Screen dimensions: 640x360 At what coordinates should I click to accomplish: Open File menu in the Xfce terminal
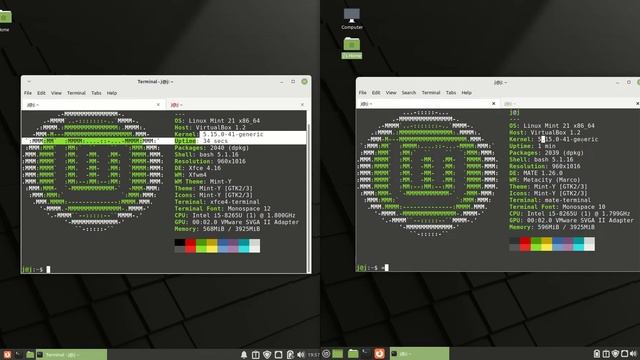pos(28,93)
